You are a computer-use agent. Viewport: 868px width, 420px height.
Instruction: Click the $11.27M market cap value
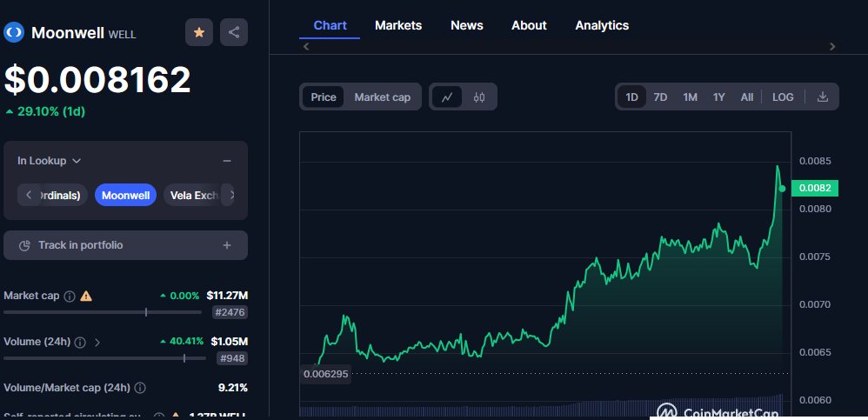coord(227,296)
